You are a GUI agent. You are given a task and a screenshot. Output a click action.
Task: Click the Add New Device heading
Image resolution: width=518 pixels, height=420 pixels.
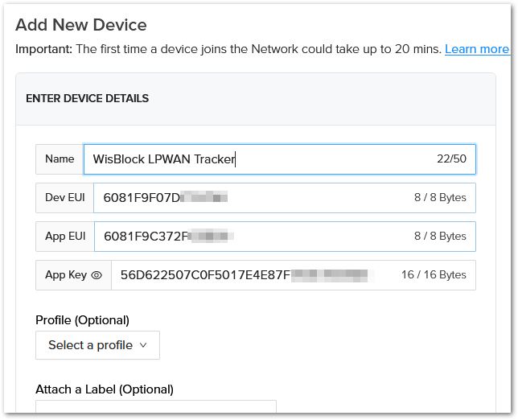click(81, 25)
